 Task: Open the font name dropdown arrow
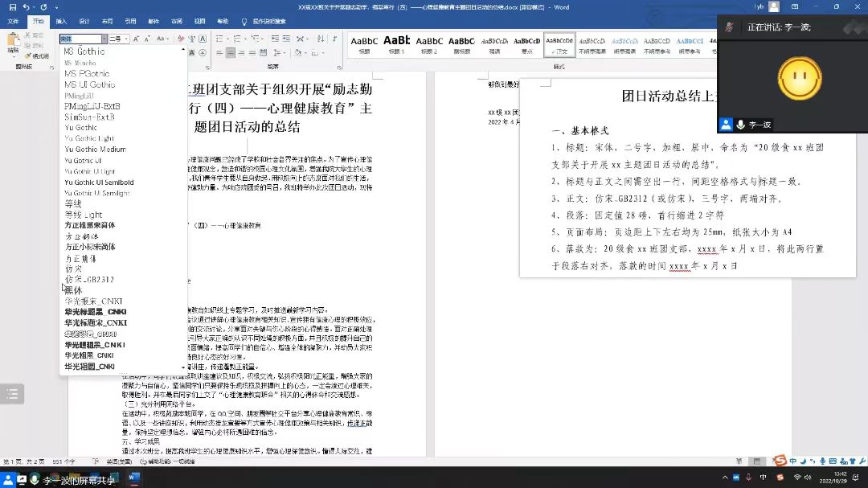pyautogui.click(x=104, y=39)
